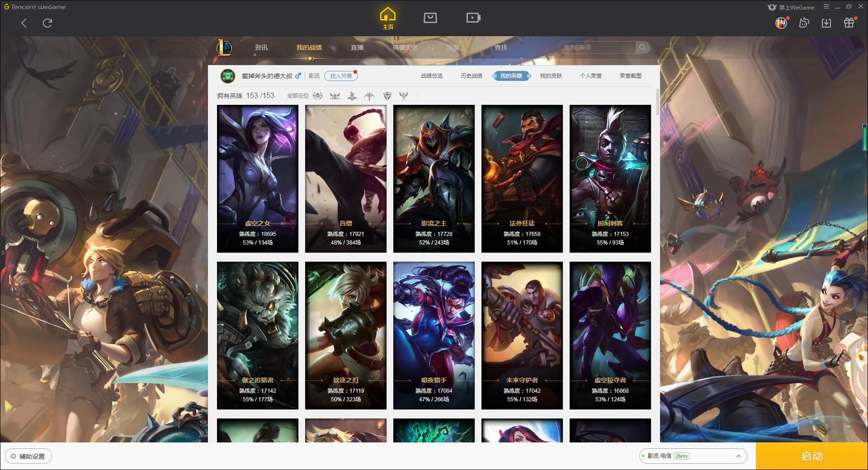Click the hero list vertical scrollbar
This screenshot has height=470, width=868.
(657, 102)
